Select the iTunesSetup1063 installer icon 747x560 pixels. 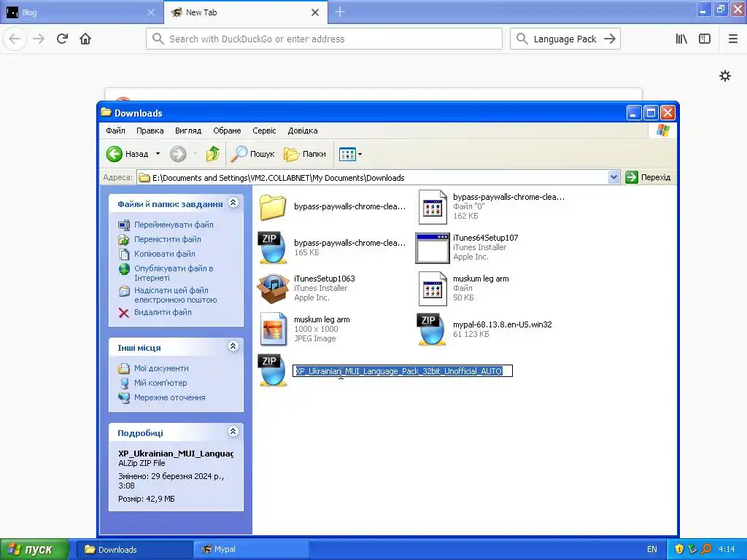point(273,288)
